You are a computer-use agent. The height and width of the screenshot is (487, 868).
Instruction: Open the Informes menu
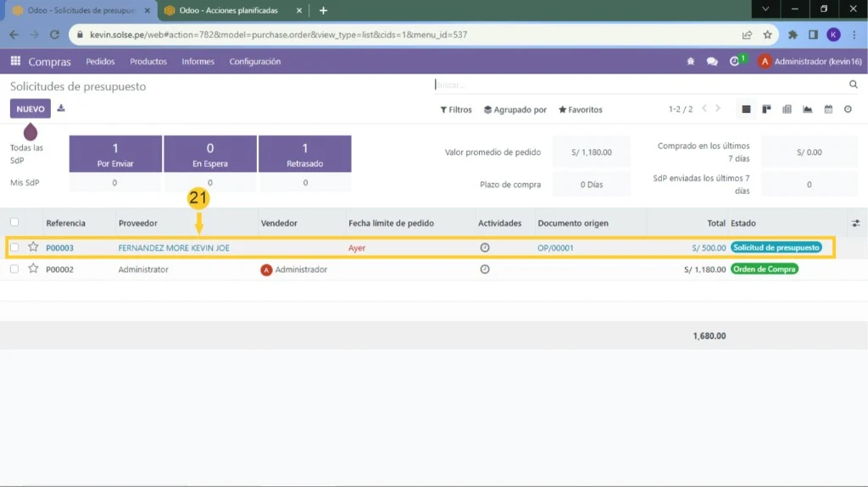tap(198, 62)
